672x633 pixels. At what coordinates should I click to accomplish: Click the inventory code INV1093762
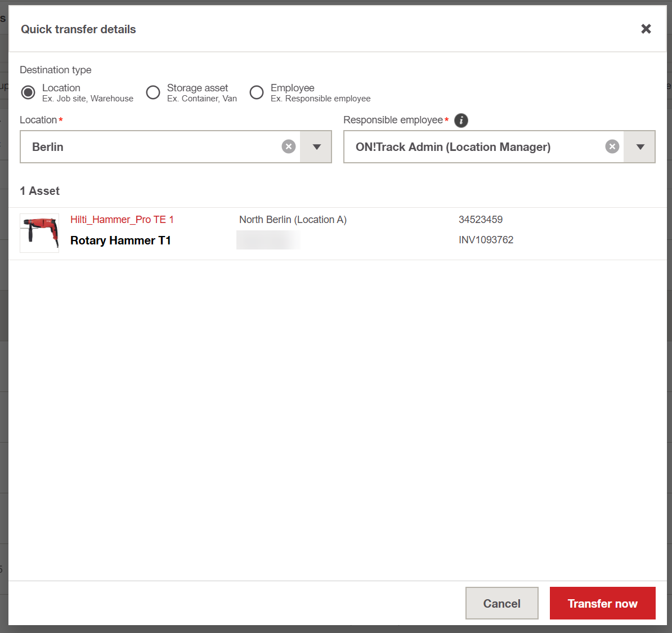[x=486, y=240]
